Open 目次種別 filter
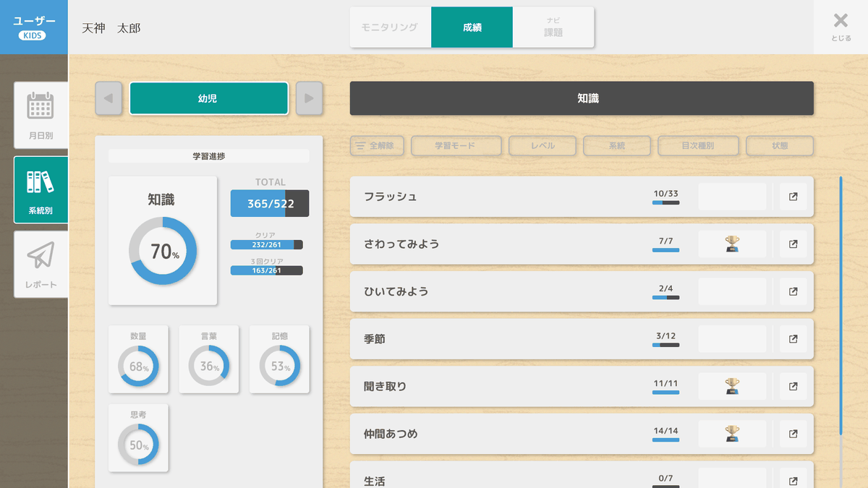 pos(698,145)
